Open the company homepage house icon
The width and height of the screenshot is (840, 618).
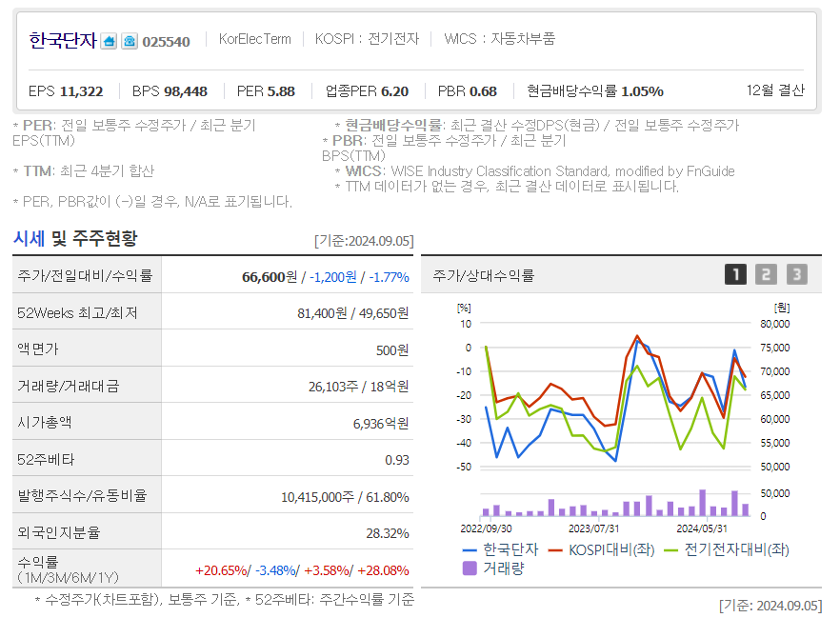coord(109,41)
